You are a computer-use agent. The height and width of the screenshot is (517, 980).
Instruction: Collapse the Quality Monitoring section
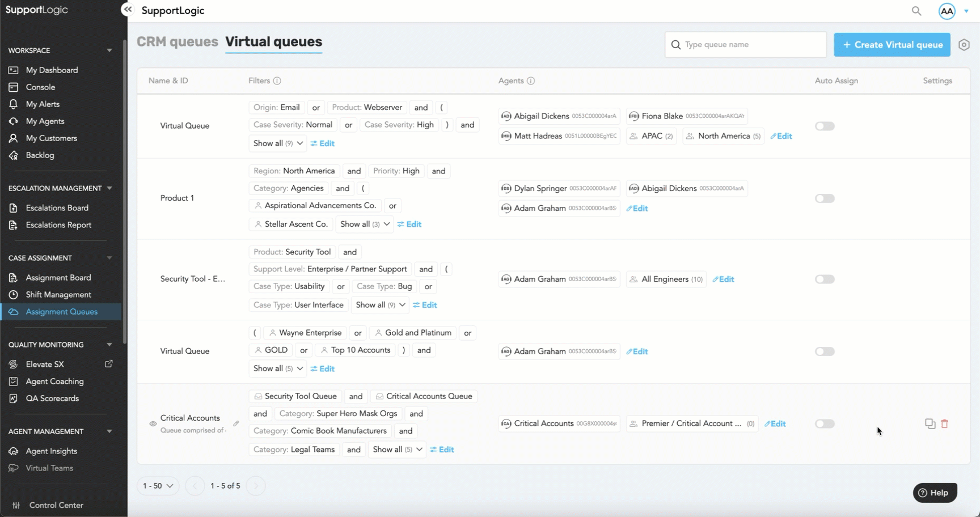click(x=109, y=345)
